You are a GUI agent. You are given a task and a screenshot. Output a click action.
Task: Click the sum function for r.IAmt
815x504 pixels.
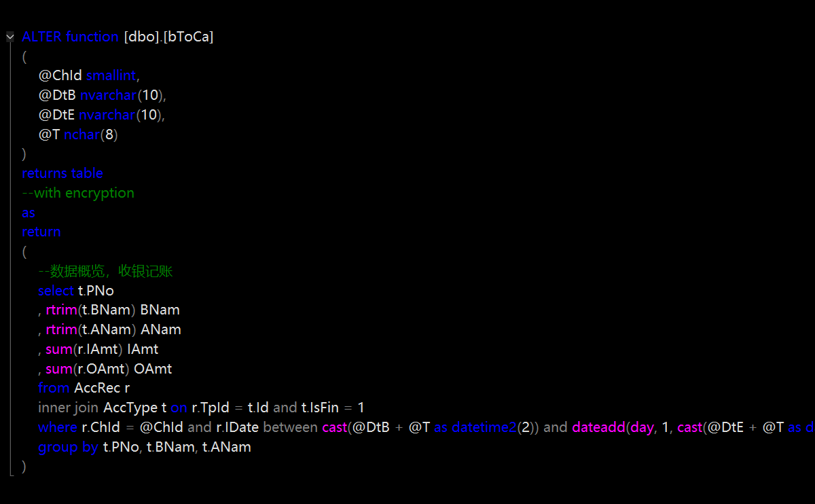[x=58, y=350]
